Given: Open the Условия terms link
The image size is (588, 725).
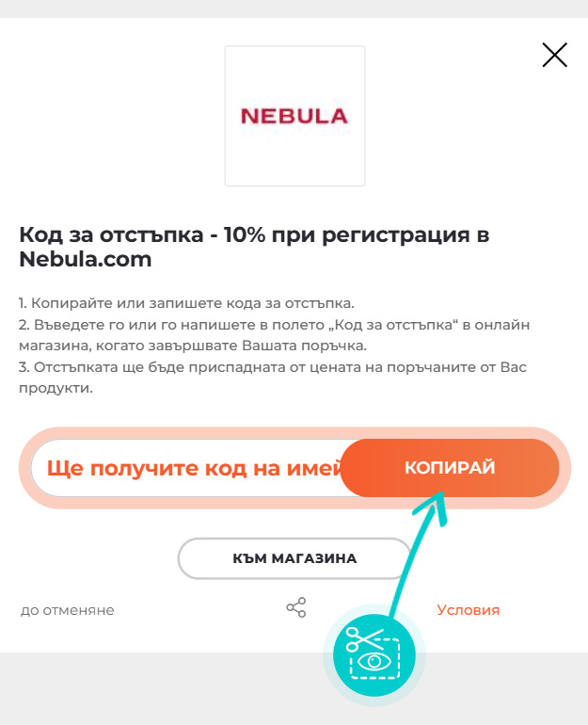Looking at the screenshot, I should tap(468, 610).
